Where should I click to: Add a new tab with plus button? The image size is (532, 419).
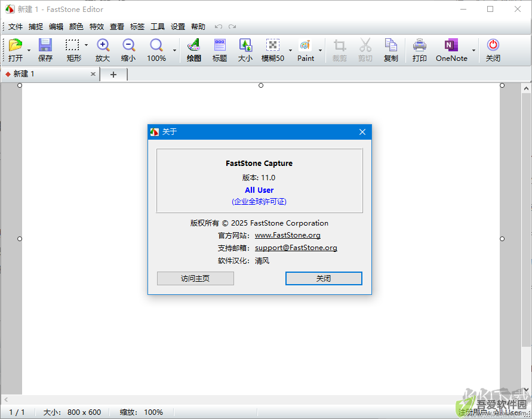(x=113, y=74)
